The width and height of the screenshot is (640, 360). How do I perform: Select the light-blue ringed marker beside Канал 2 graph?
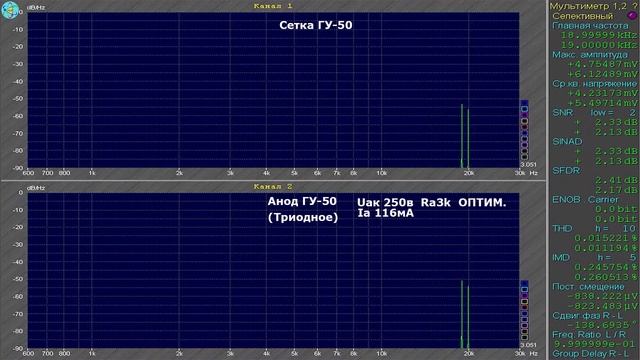tap(524, 289)
